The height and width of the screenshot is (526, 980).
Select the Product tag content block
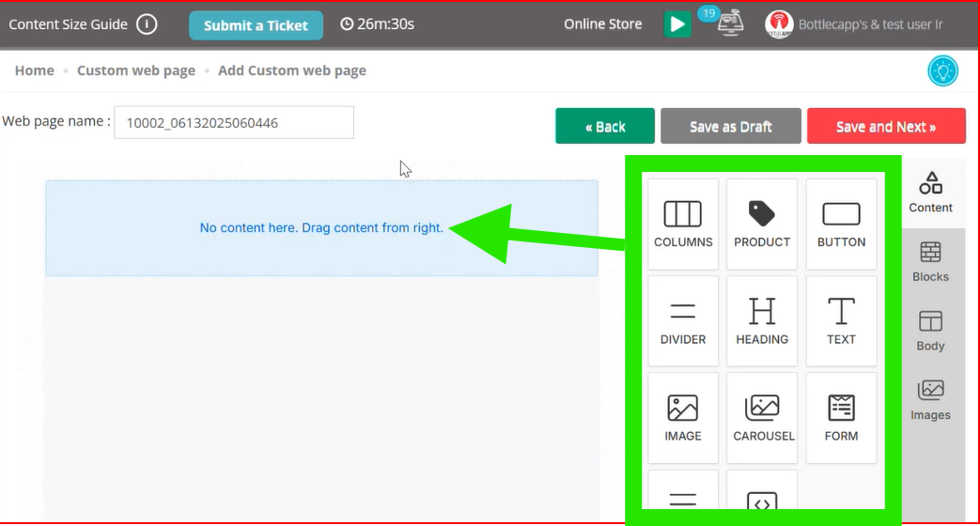point(762,224)
